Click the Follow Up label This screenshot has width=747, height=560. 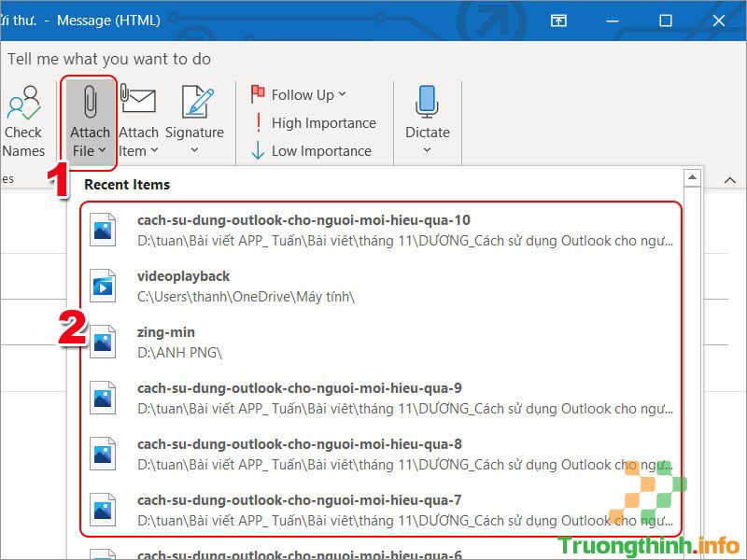pyautogui.click(x=303, y=95)
